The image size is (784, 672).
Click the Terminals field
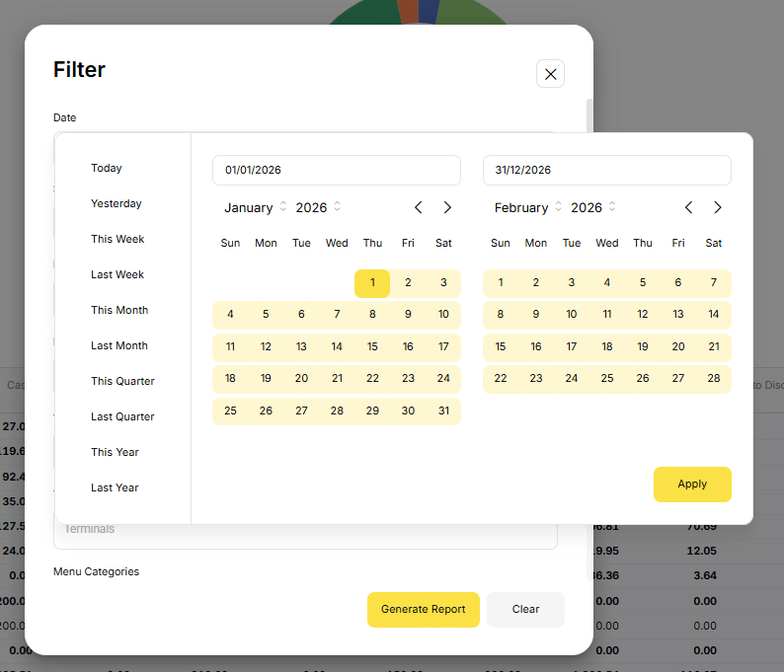[x=305, y=536]
